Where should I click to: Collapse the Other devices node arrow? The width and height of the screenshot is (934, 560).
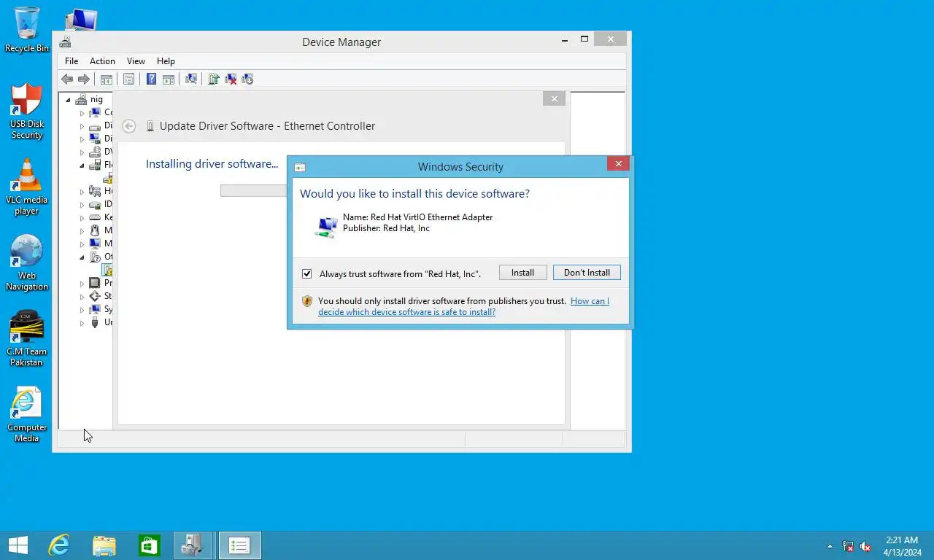[82, 257]
